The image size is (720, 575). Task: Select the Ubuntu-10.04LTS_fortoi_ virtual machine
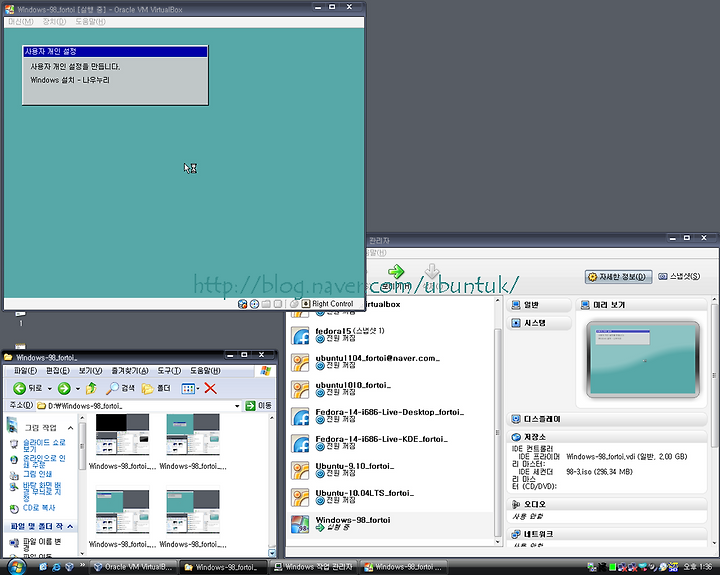coord(390,497)
